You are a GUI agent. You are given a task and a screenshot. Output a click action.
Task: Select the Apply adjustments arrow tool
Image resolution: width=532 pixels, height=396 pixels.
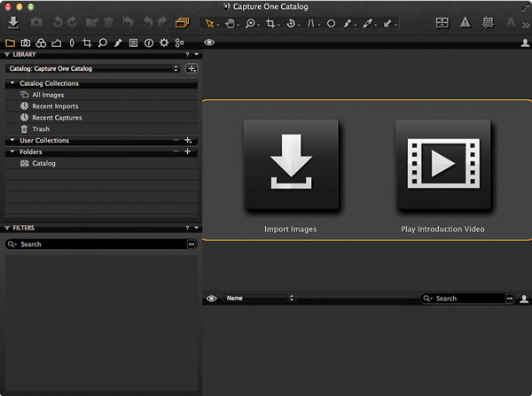387,23
